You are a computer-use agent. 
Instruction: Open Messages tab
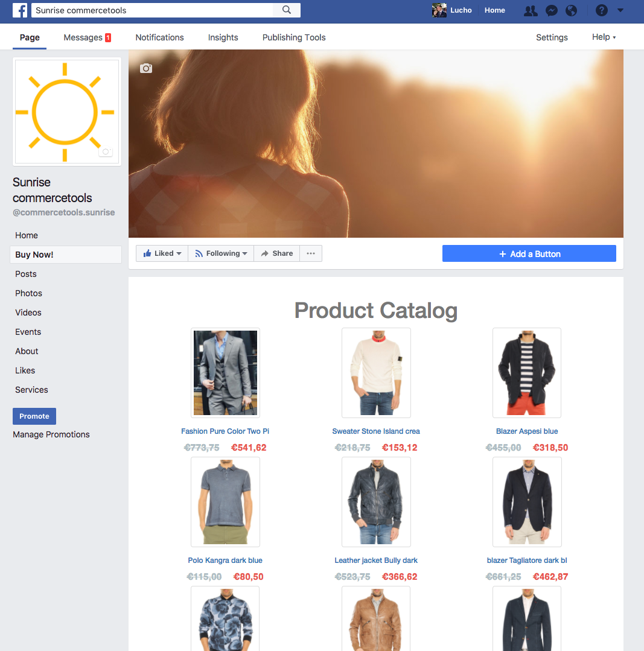point(87,37)
